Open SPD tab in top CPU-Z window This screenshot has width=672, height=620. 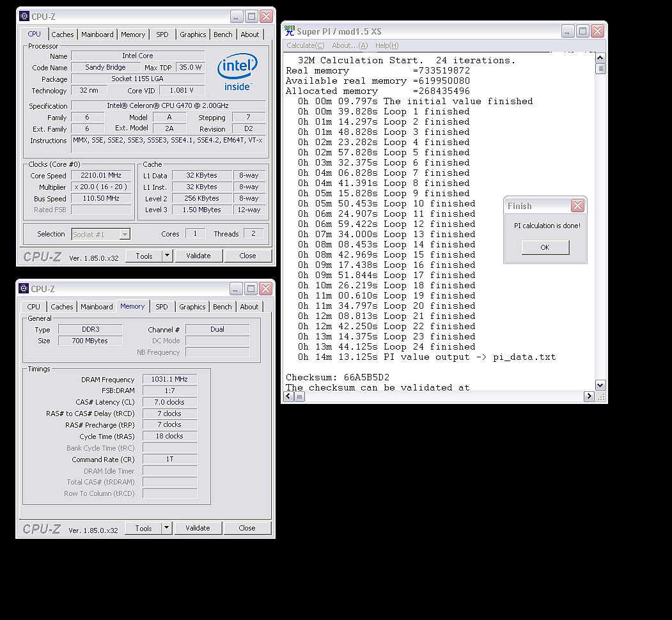click(162, 35)
